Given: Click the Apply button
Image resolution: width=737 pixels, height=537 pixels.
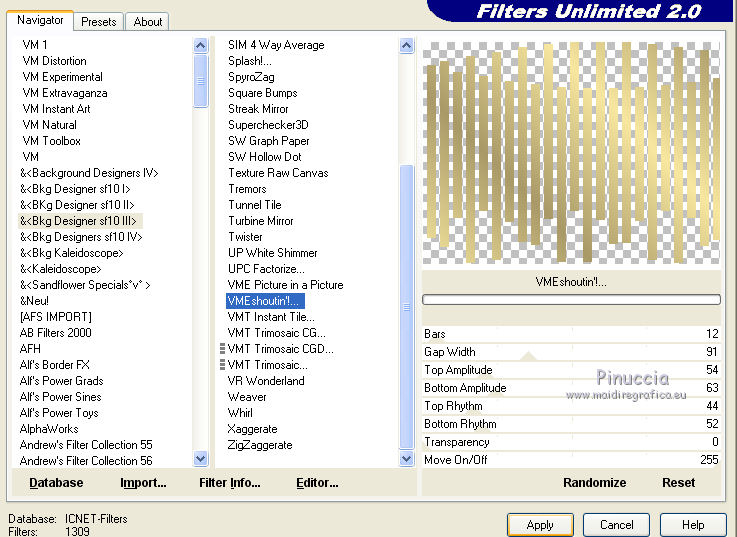Looking at the screenshot, I should coord(540,525).
